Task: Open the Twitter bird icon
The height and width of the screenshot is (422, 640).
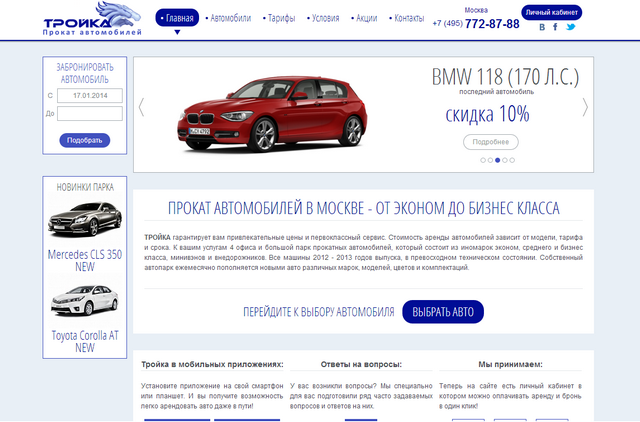Action: pos(571,27)
